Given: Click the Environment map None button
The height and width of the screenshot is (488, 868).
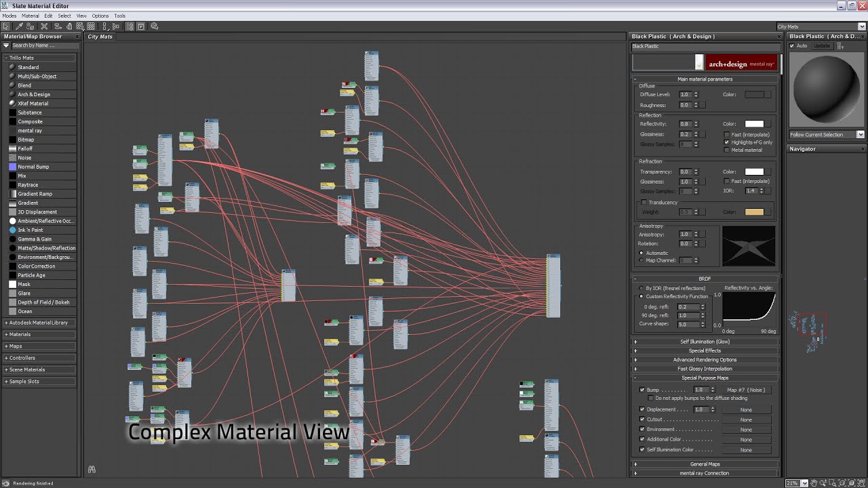Looking at the screenshot, I should click(746, 430).
